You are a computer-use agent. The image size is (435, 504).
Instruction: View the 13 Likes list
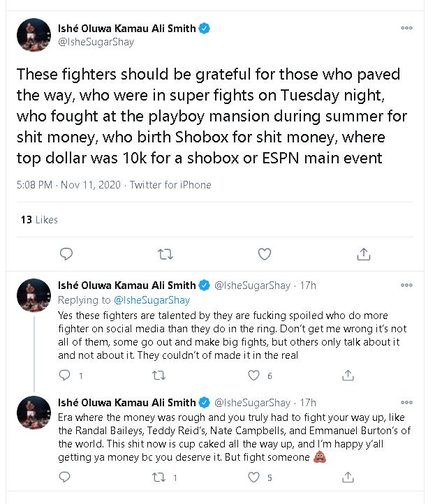[x=39, y=220]
